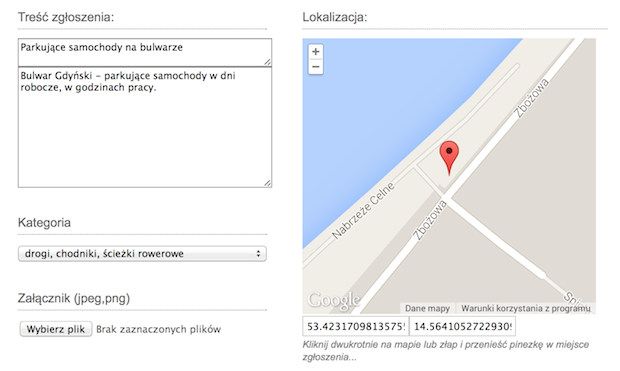Click the latitude field 53.4231709813575
The height and width of the screenshot is (371, 620).
[356, 326]
